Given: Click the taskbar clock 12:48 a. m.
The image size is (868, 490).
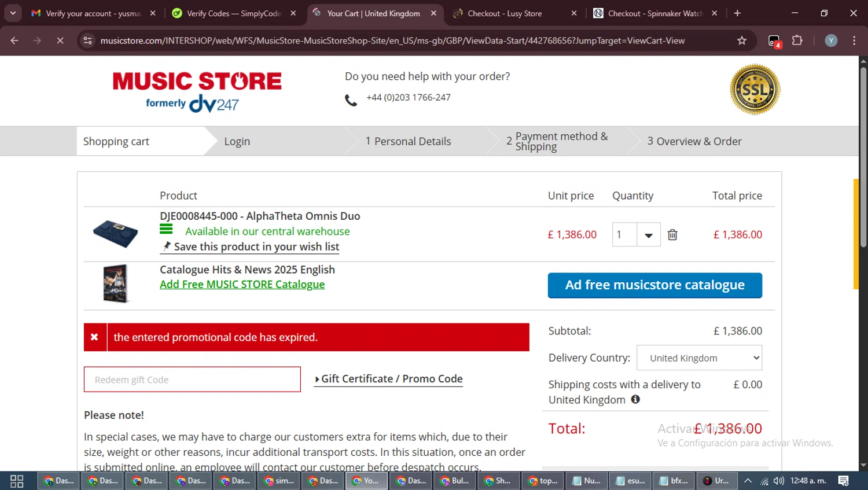Looking at the screenshot, I should point(808,481).
